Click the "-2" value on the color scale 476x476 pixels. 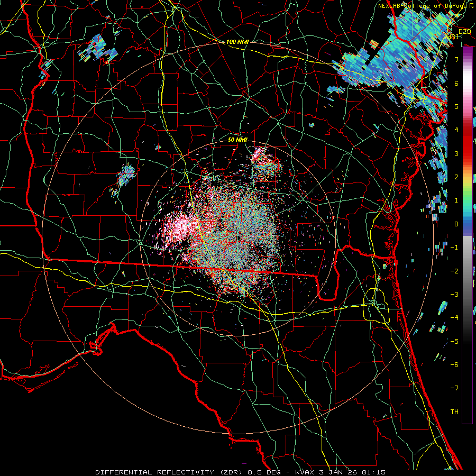pyautogui.click(x=454, y=271)
